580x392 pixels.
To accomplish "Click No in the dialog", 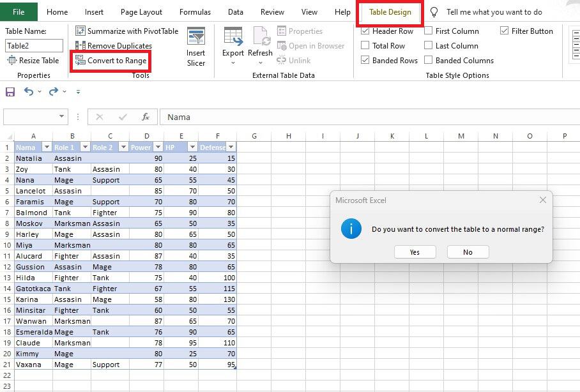I will pyautogui.click(x=468, y=252).
